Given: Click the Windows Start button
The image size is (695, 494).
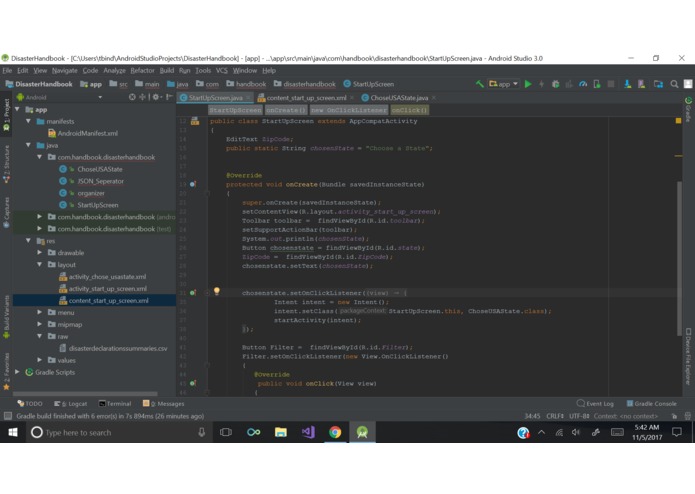Looking at the screenshot, I should click(13, 432).
